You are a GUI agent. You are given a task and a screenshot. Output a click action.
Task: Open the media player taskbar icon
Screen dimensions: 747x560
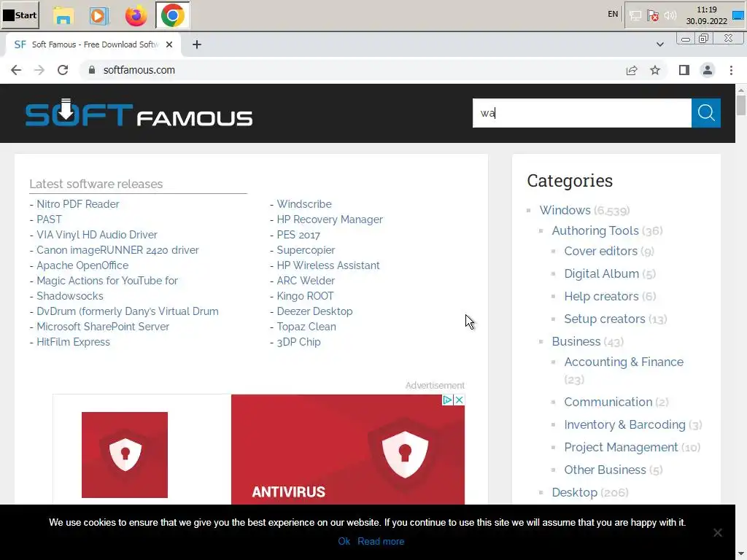[x=98, y=16]
